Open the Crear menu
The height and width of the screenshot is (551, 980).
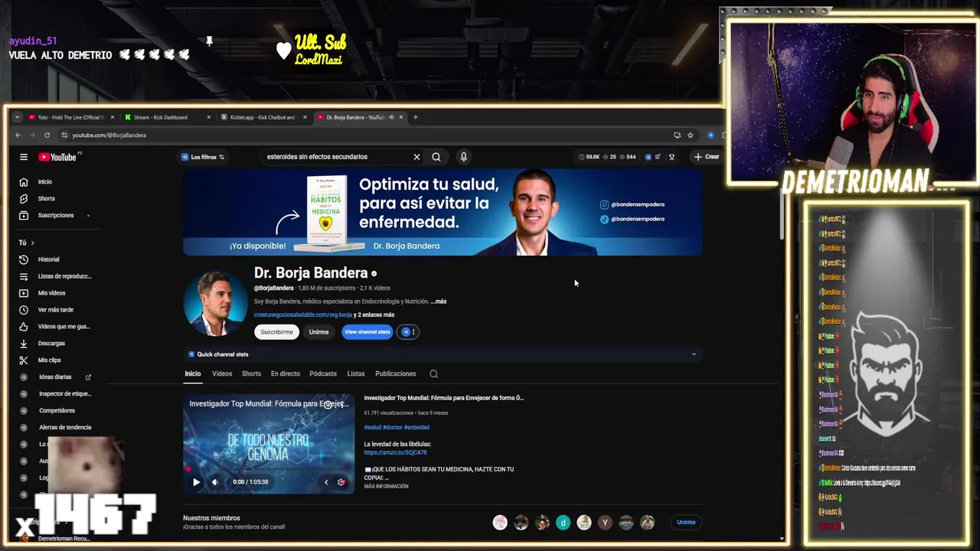pyautogui.click(x=707, y=157)
